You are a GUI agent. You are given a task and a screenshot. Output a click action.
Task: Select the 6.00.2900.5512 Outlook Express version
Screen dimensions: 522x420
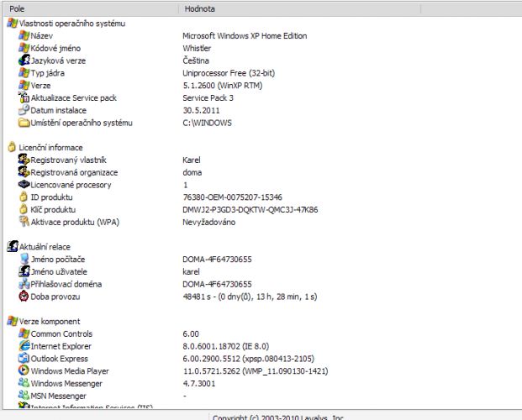(x=248, y=359)
